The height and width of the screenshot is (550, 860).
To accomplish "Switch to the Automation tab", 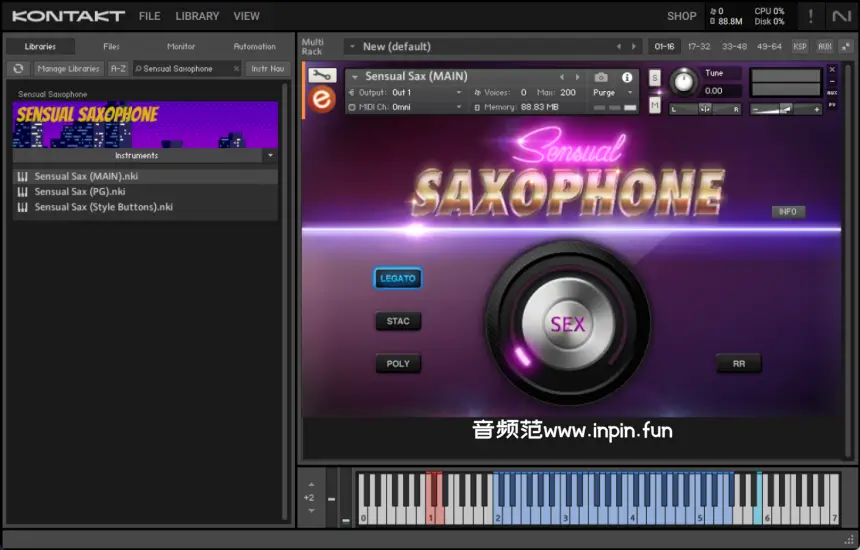I will pos(254,46).
